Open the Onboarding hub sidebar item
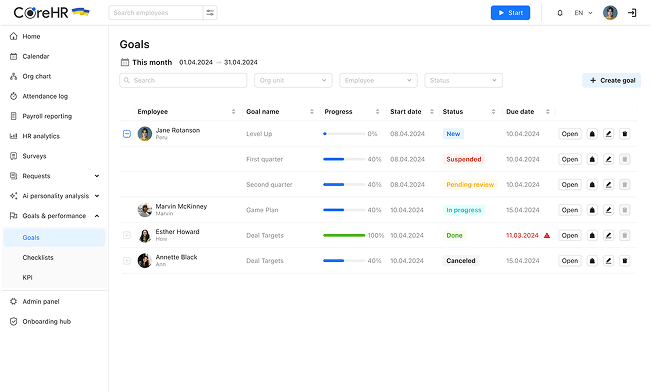This screenshot has width=652, height=392. 54,321
